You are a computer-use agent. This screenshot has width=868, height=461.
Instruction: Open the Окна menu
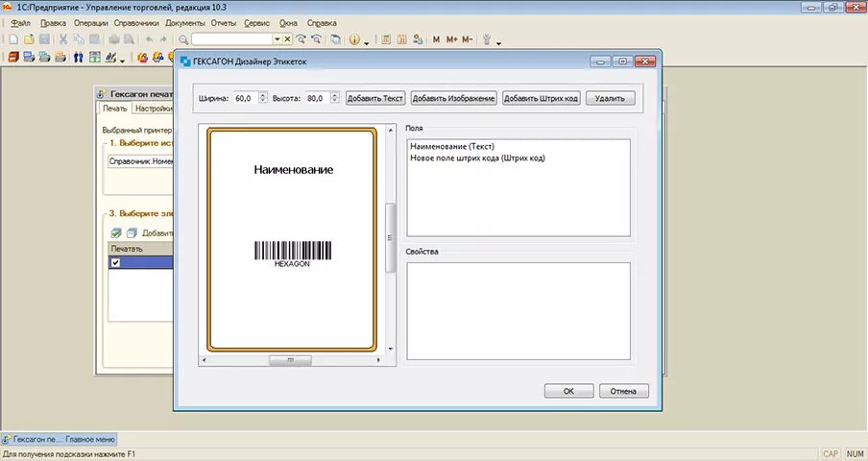pyautogui.click(x=288, y=23)
